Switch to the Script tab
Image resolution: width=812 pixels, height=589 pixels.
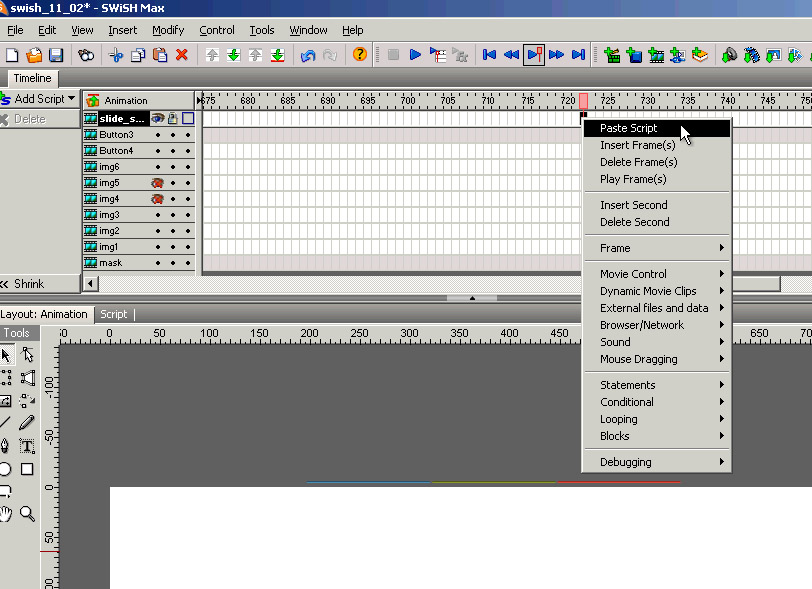coord(114,314)
